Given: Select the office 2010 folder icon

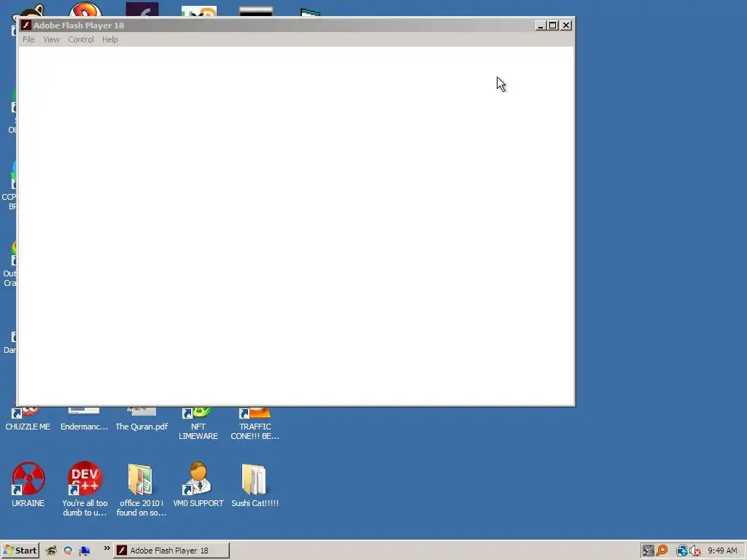Looking at the screenshot, I should tap(141, 479).
